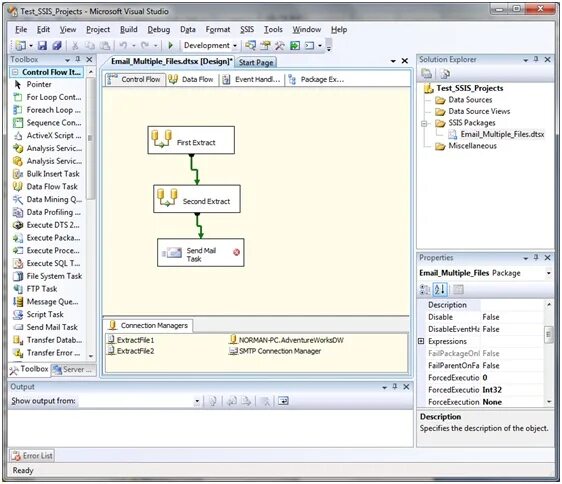Click the Save icon in the toolbar

click(x=42, y=46)
